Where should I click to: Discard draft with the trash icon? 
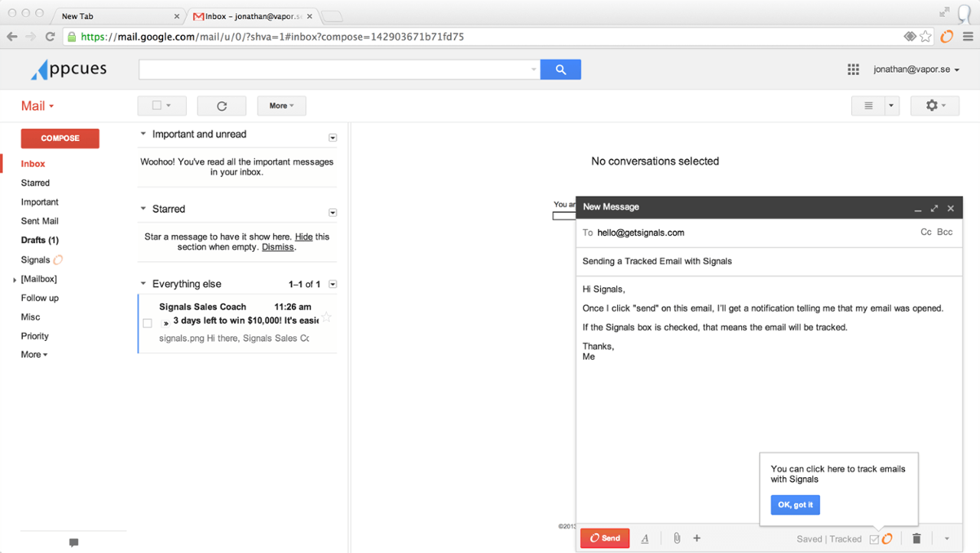coord(916,538)
